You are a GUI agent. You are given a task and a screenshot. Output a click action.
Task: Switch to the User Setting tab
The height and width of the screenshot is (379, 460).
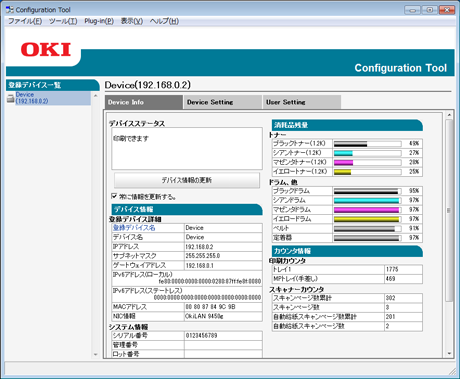click(x=301, y=102)
